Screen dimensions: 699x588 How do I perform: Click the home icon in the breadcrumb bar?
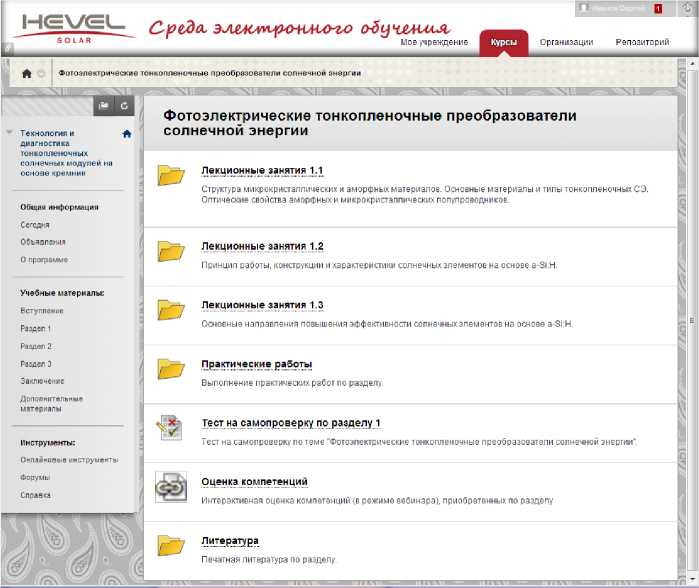point(27,74)
